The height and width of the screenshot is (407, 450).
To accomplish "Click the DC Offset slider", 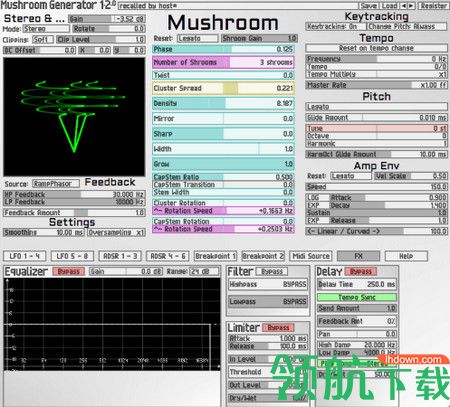I will (x=40, y=50).
